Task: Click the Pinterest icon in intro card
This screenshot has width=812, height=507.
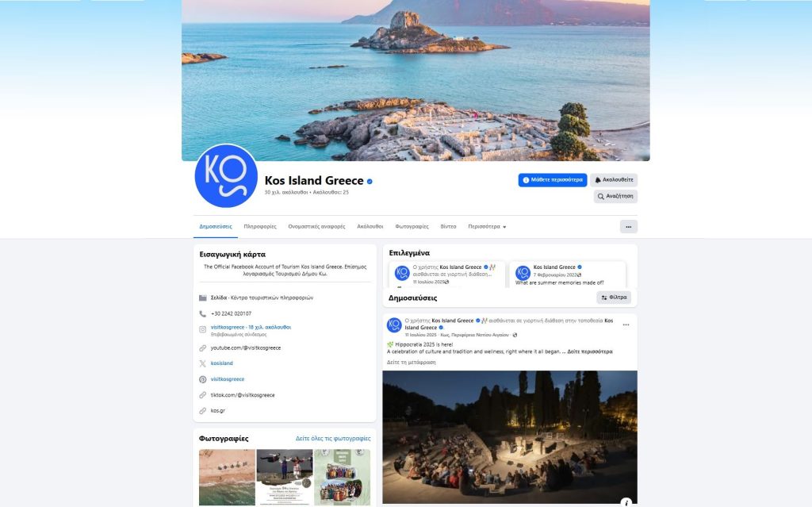Action: (x=203, y=379)
